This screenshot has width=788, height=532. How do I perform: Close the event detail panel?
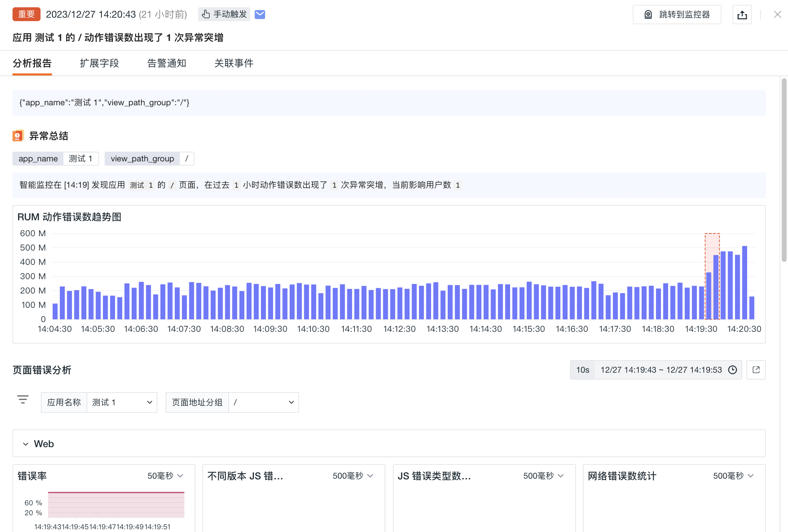778,15
